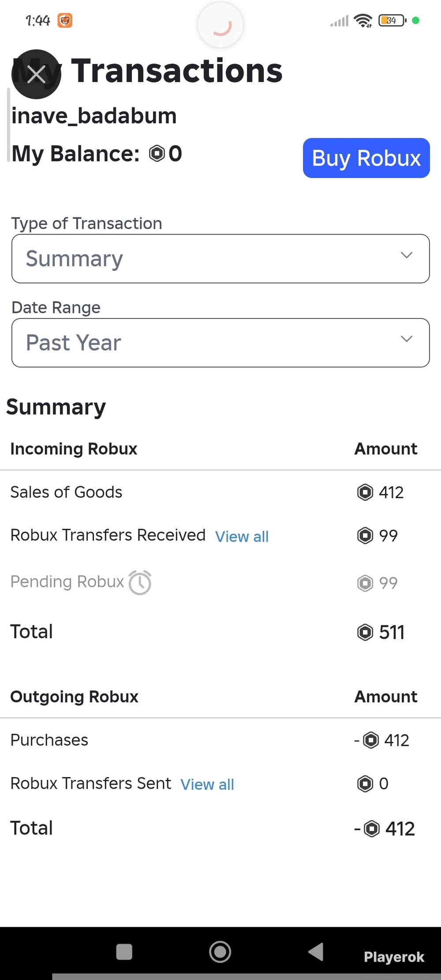The width and height of the screenshot is (441, 980).
Task: Tap the Buy Robux button
Action: coord(366,158)
